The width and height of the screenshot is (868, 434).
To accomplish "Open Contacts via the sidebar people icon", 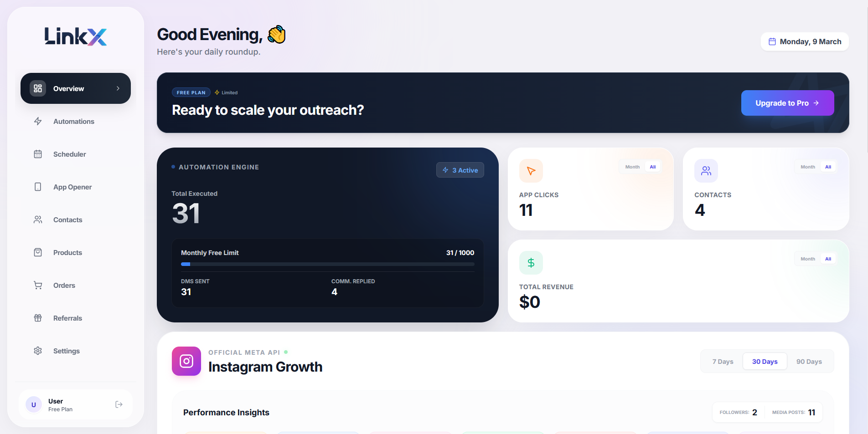I will pyautogui.click(x=38, y=220).
